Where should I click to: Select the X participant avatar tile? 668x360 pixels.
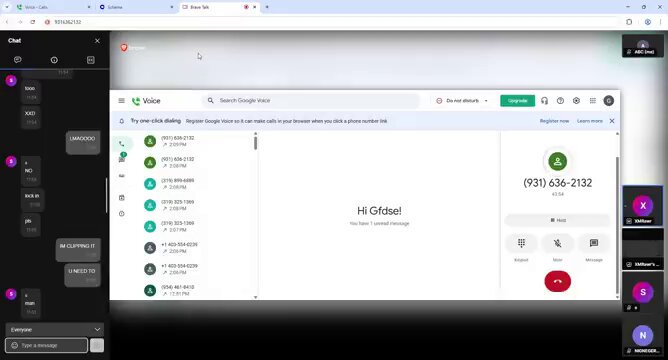pyautogui.click(x=643, y=206)
